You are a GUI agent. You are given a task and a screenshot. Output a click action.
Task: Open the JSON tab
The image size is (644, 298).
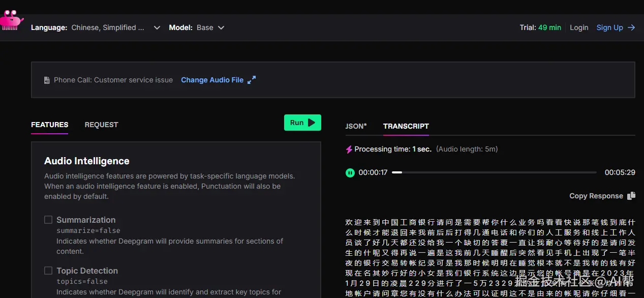(x=356, y=126)
